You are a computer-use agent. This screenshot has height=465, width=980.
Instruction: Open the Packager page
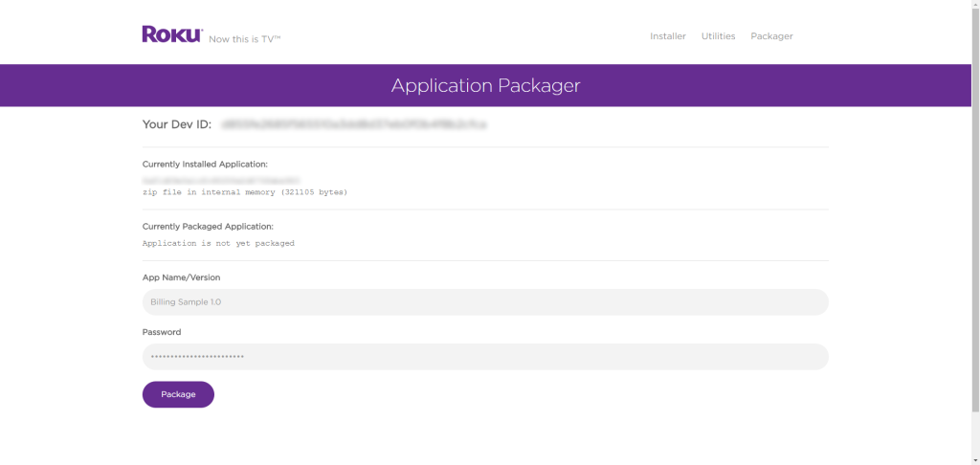[771, 36]
